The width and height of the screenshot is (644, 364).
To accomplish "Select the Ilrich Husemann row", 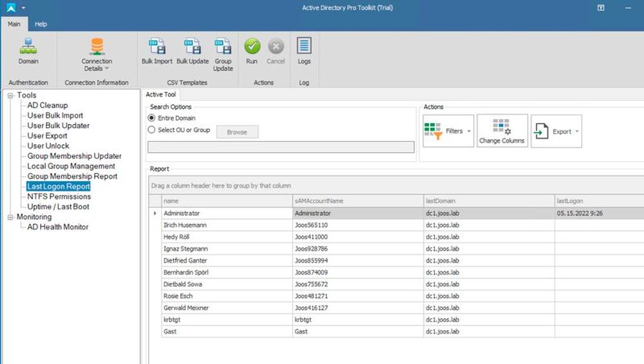I will pos(396,225).
